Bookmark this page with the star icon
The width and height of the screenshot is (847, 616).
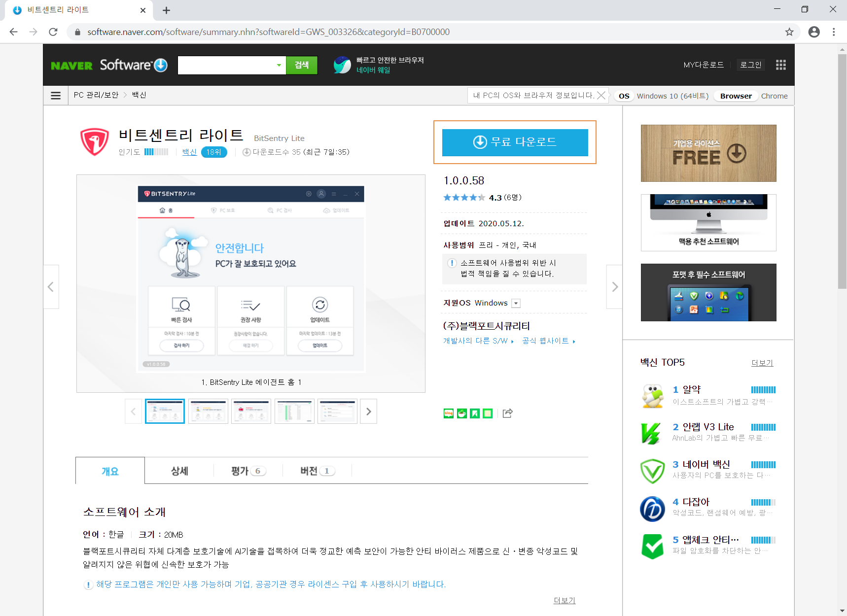[789, 32]
